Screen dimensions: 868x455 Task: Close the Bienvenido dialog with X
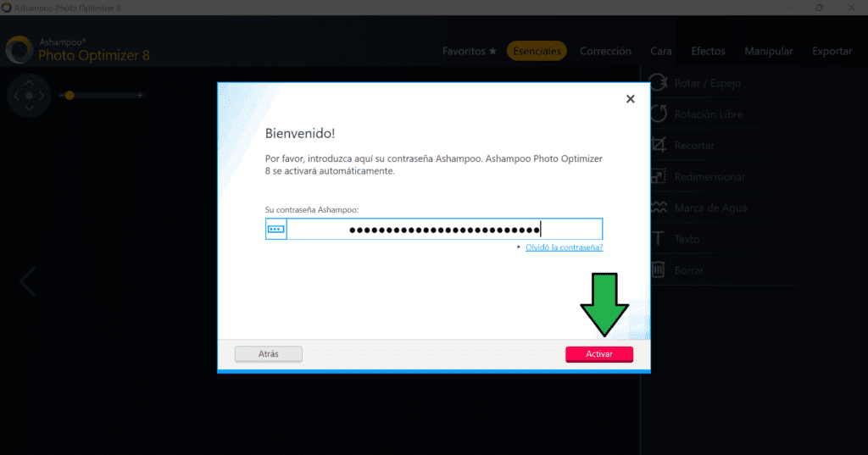[x=630, y=99]
